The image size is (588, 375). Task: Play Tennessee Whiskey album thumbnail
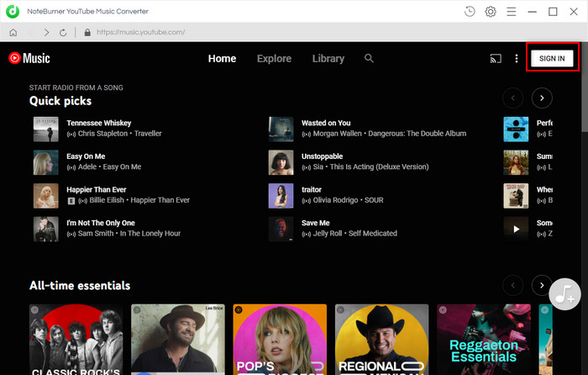coord(45,129)
